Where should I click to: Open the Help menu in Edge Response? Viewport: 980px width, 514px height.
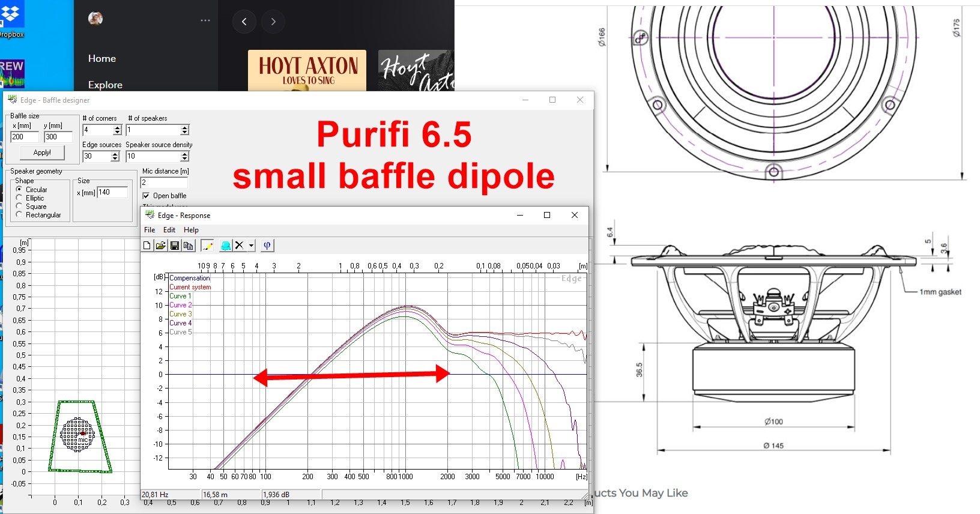191,230
